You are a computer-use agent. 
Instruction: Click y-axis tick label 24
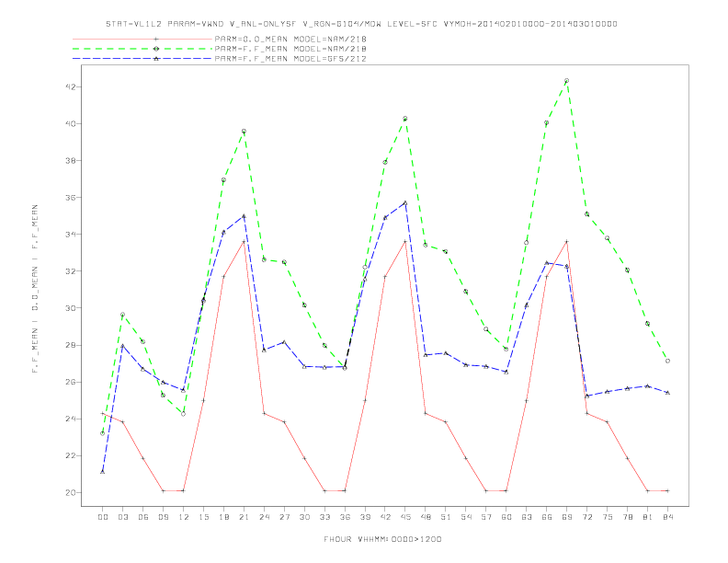click(71, 419)
